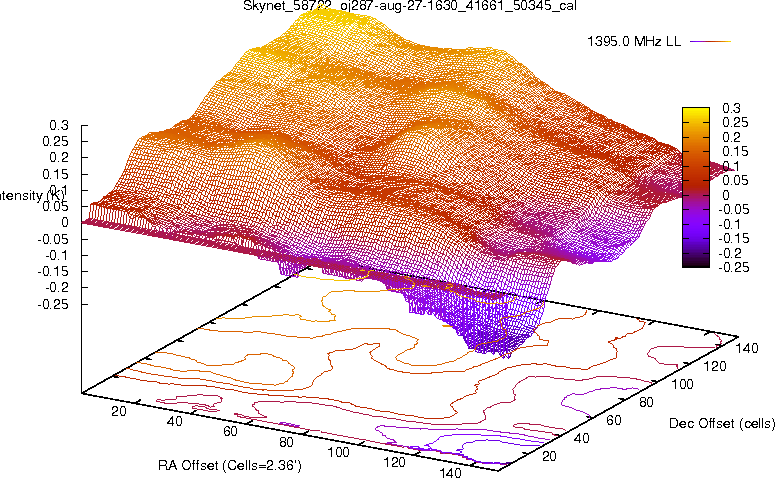Click the 0.25 tick on the intensity axis
The width and height of the screenshot is (775, 478).
55,141
